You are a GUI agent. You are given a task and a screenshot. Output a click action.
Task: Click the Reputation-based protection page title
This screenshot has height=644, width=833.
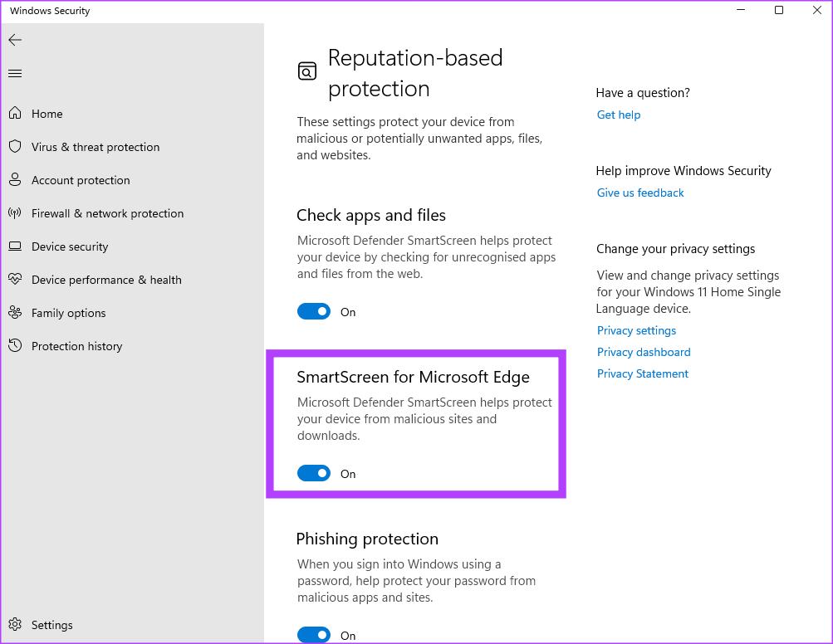pyautogui.click(x=415, y=73)
